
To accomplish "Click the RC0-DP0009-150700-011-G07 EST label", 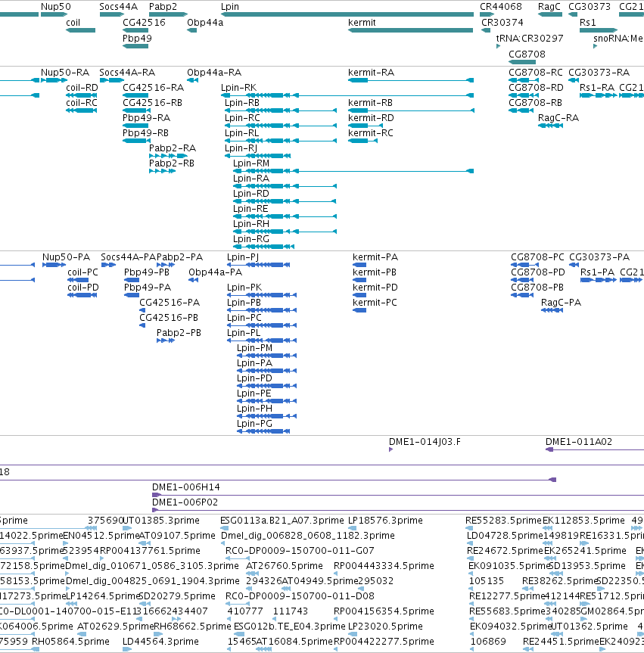I will (300, 551).
